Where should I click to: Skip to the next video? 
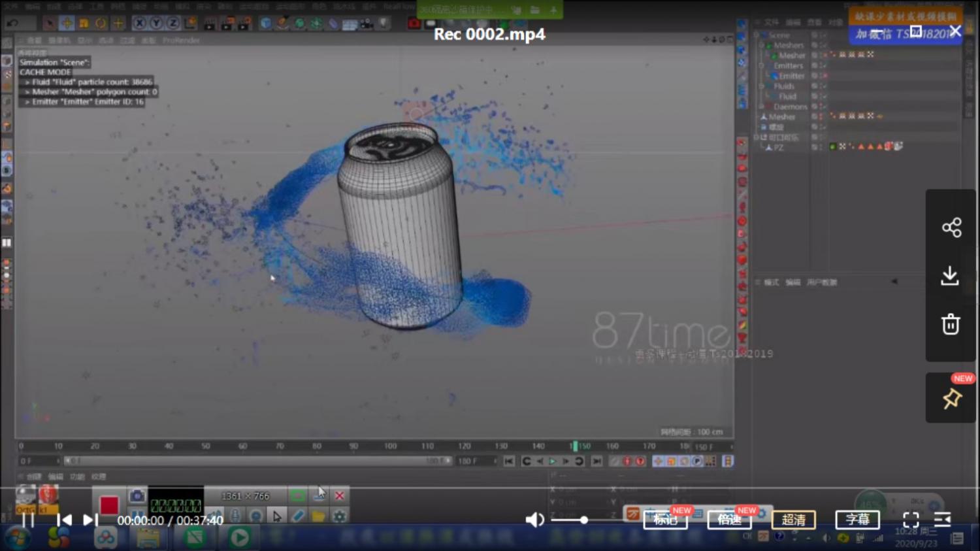click(90, 520)
